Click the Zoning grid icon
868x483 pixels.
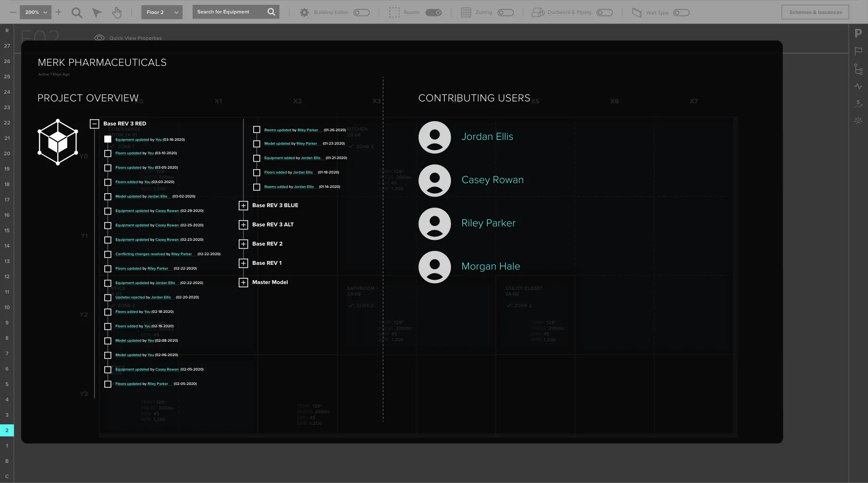466,12
